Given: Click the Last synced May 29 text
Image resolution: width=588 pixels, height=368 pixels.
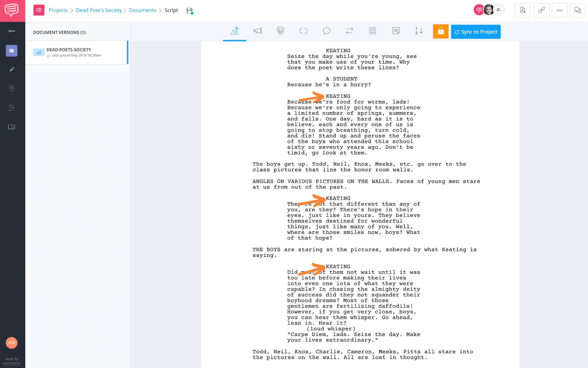Looking at the screenshot, I should click(76, 55).
